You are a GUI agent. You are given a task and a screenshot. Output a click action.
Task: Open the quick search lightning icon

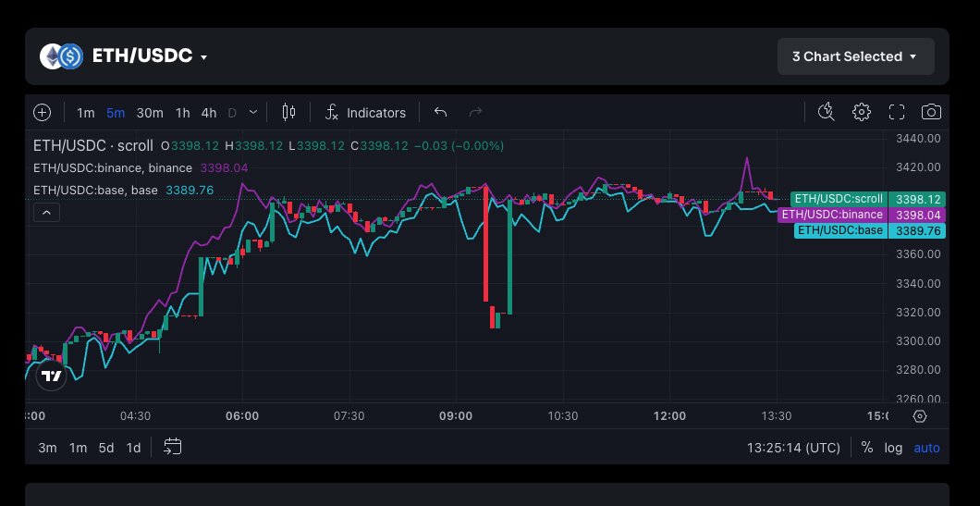(827, 112)
